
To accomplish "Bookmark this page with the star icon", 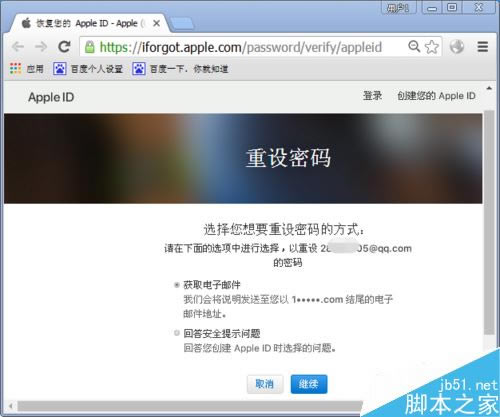I will coord(432,47).
